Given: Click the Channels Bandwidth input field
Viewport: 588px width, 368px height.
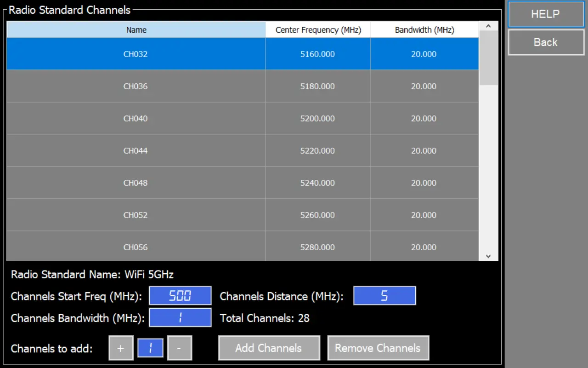Looking at the screenshot, I should click(x=180, y=318).
